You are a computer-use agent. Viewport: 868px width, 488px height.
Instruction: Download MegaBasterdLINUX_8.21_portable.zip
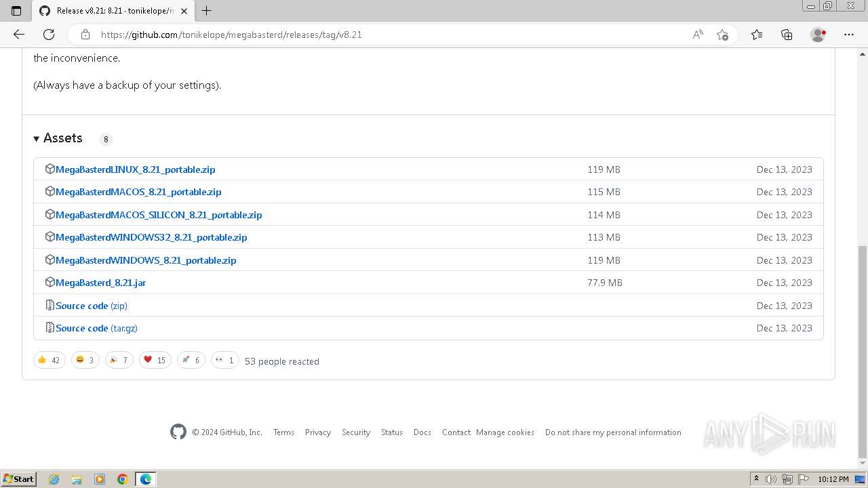[x=136, y=169]
